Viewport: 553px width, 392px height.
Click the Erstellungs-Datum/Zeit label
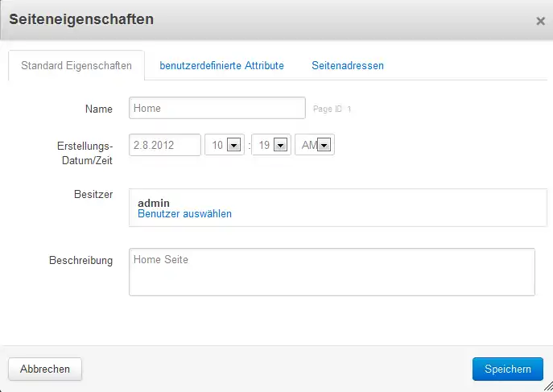(x=85, y=153)
